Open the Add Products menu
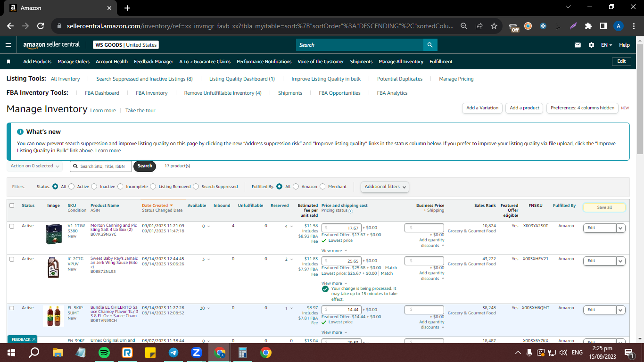This screenshot has height=362, width=644. pyautogui.click(x=37, y=62)
